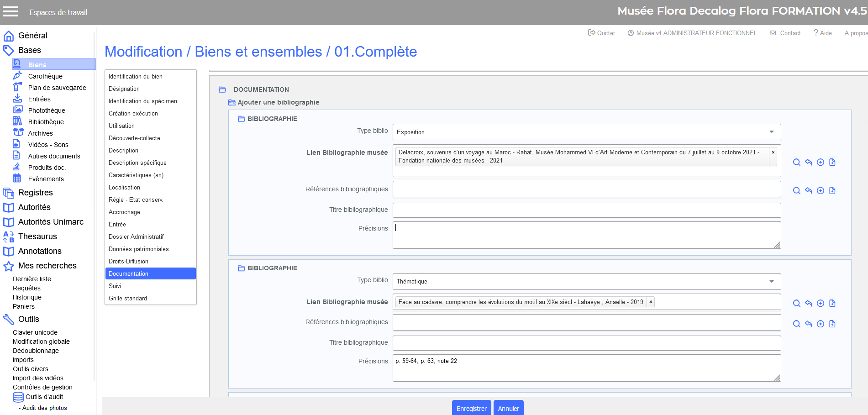Image resolution: width=868 pixels, height=415 pixels.
Task: Open Outils d'audit in the sidebar
Action: (x=44, y=397)
